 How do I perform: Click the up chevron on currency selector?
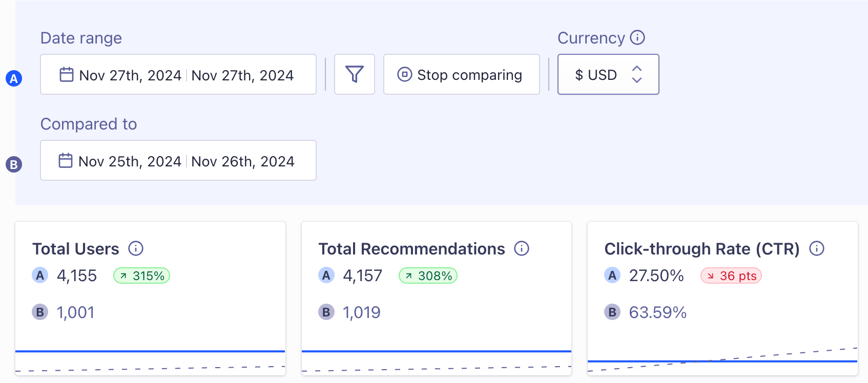[x=637, y=69]
